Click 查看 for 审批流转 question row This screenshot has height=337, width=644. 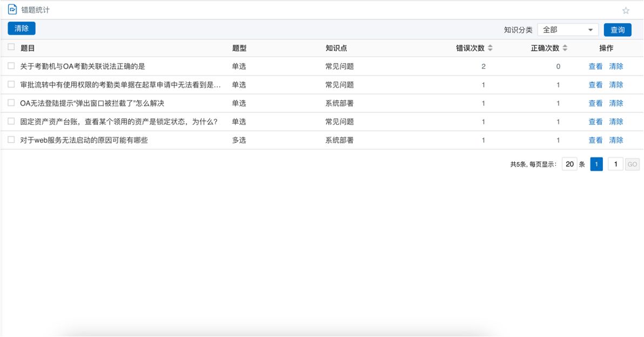click(595, 85)
